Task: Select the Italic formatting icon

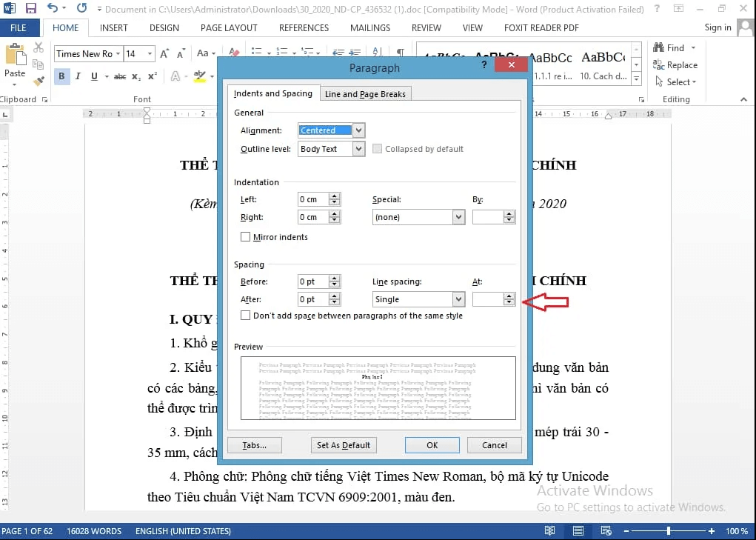Action: coord(77,76)
